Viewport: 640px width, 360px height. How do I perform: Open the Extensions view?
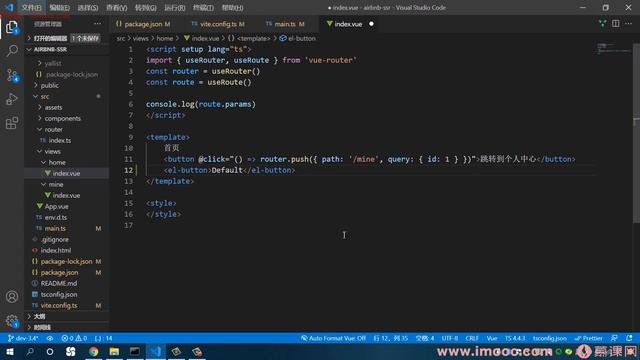(12, 123)
